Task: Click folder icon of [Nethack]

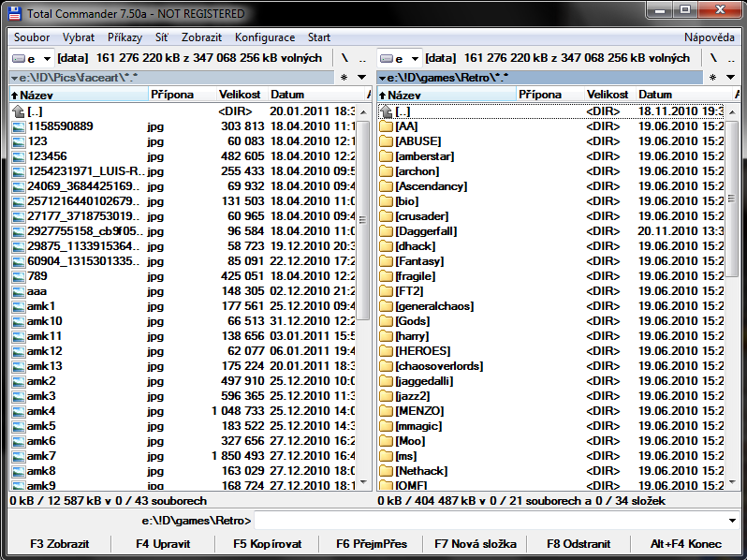Action: click(387, 471)
